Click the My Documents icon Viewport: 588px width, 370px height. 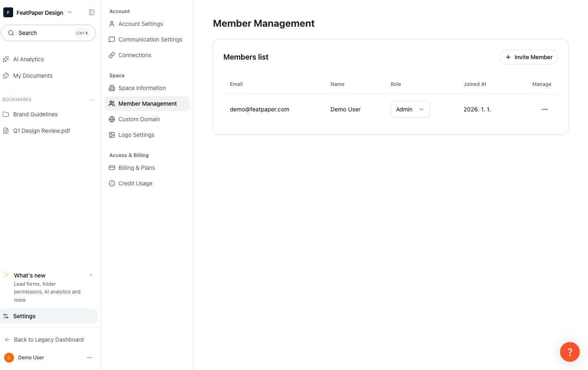(x=6, y=76)
